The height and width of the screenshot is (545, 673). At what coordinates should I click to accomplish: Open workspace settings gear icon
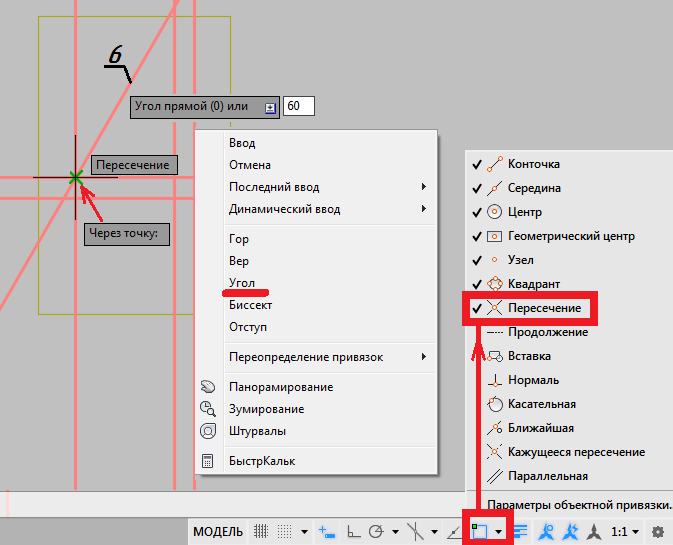[x=657, y=531]
